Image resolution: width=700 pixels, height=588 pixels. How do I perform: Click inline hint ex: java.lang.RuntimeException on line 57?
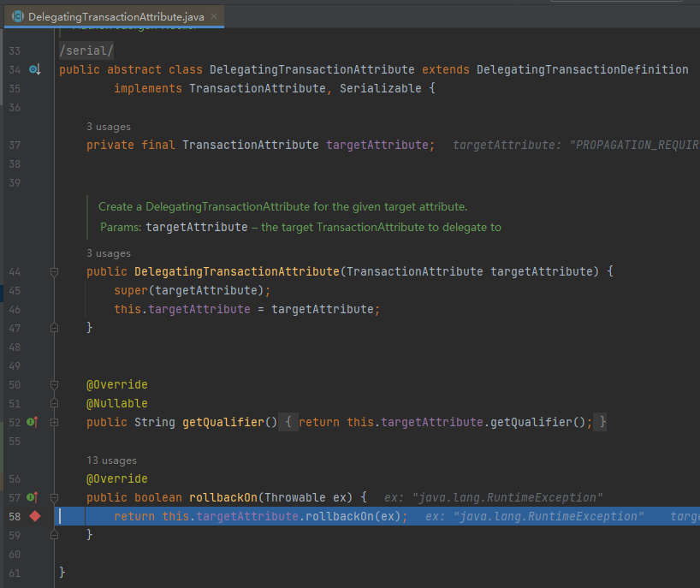pos(493,497)
